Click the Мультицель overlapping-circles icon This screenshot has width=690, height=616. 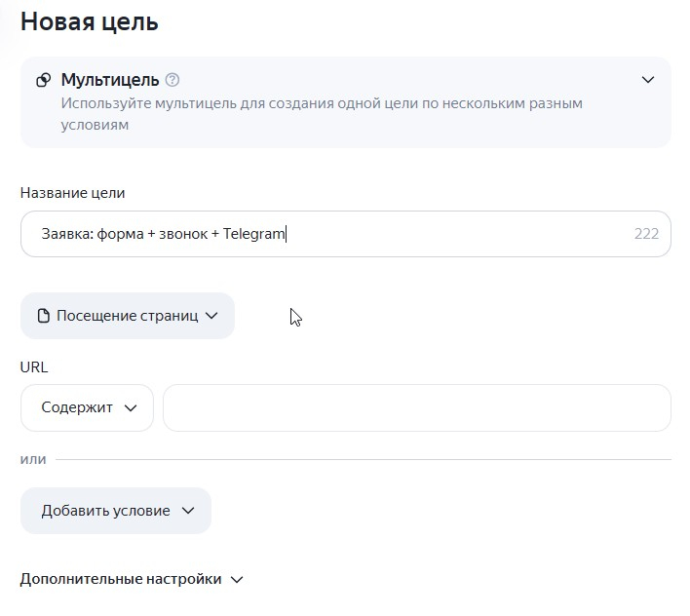pyautogui.click(x=44, y=80)
